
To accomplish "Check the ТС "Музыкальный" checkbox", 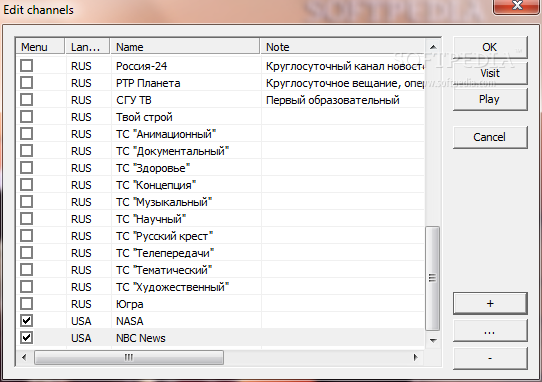I will click(x=27, y=202).
